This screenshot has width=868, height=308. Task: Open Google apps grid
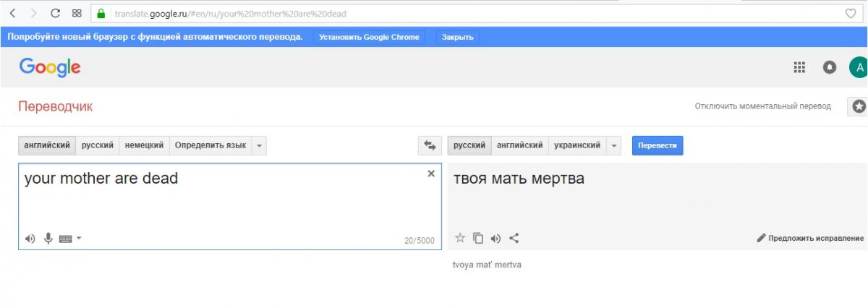pos(799,67)
